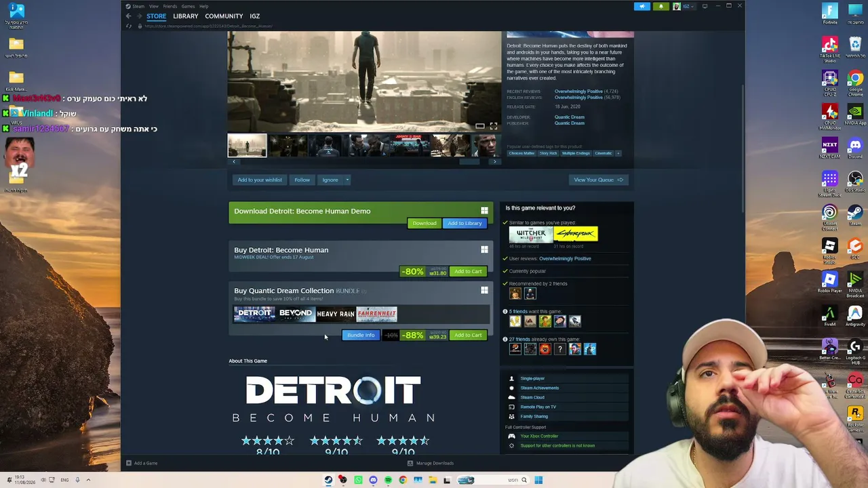This screenshot has width=868, height=488.
Task: Add the demo to Library
Action: [x=465, y=223]
